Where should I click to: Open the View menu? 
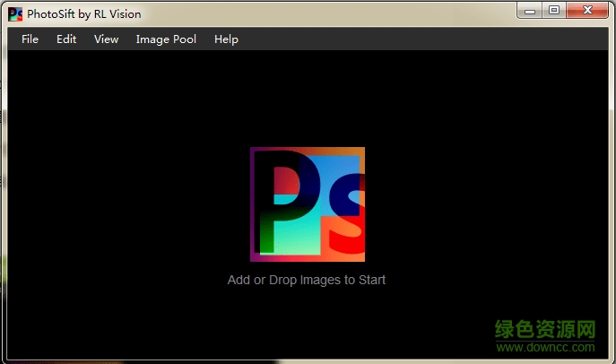tap(106, 39)
